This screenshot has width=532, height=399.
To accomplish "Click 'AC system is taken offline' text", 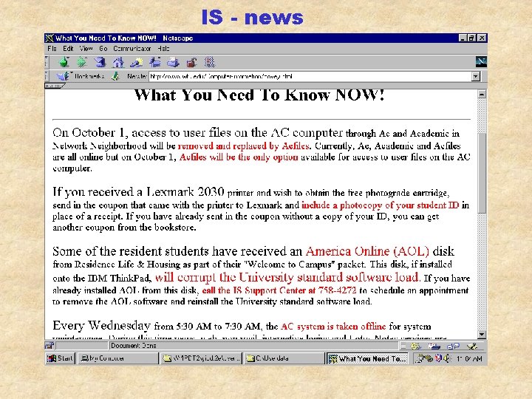I will click(333, 327).
